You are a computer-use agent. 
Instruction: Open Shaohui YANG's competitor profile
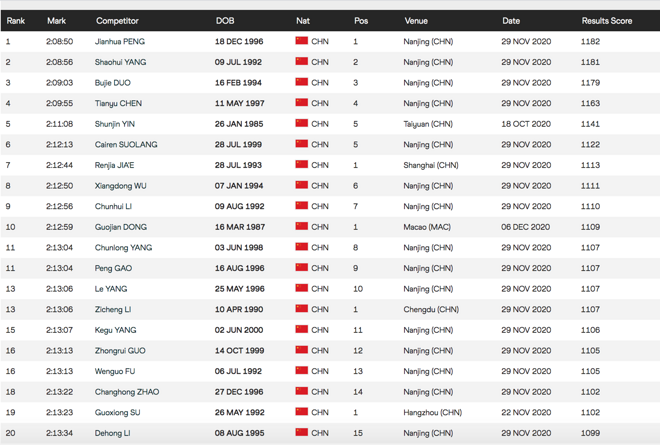coord(120,62)
